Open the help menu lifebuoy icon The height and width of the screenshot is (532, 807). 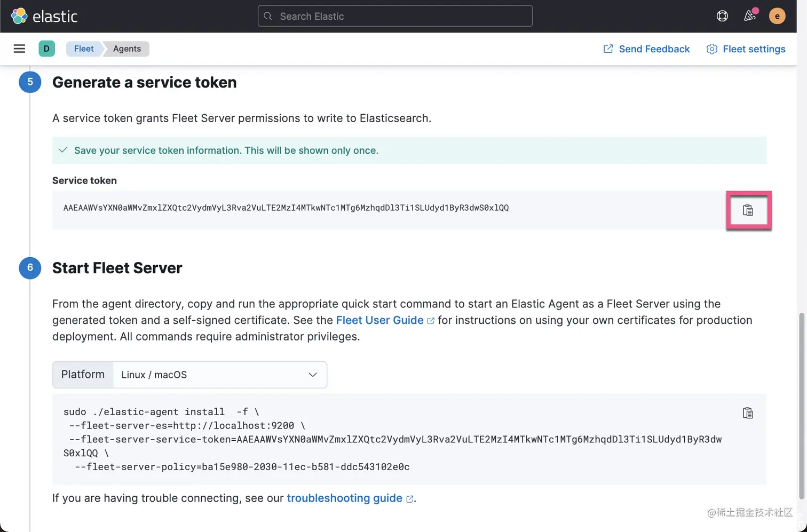722,16
